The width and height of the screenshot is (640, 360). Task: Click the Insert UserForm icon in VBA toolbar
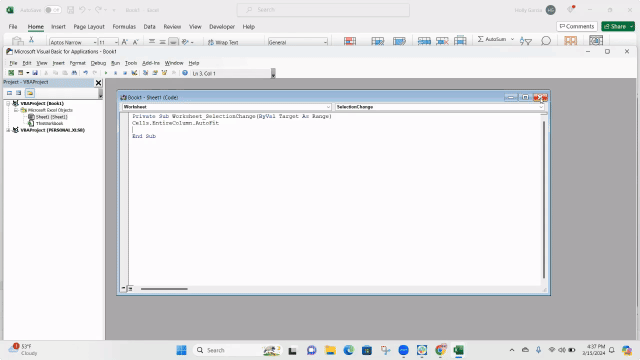click(x=20, y=73)
